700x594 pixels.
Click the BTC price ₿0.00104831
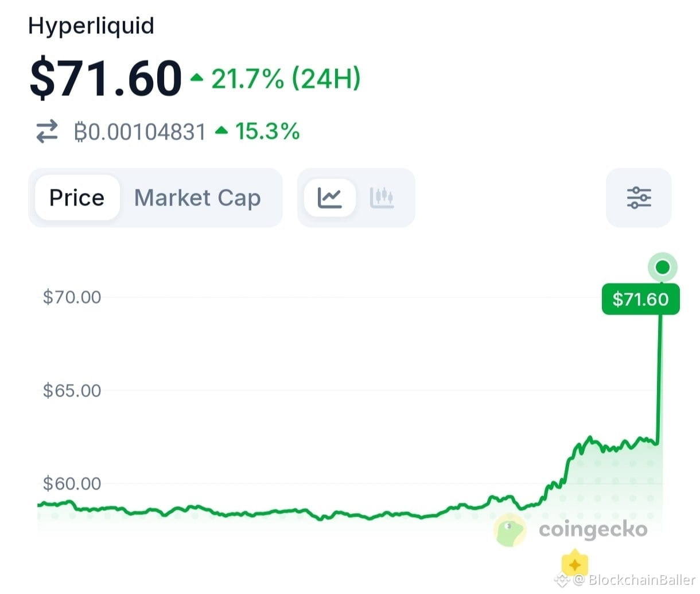pyautogui.click(x=139, y=131)
